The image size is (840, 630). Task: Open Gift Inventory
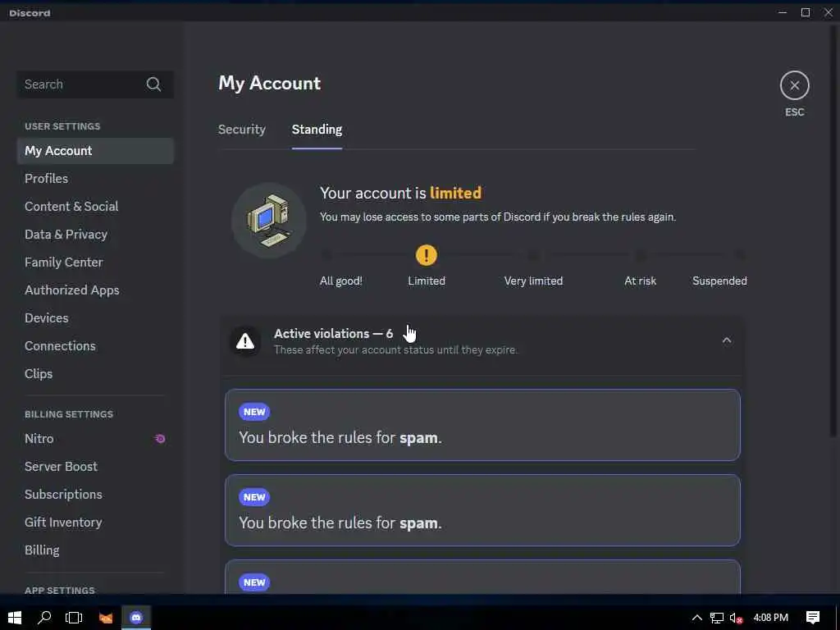(95, 523)
